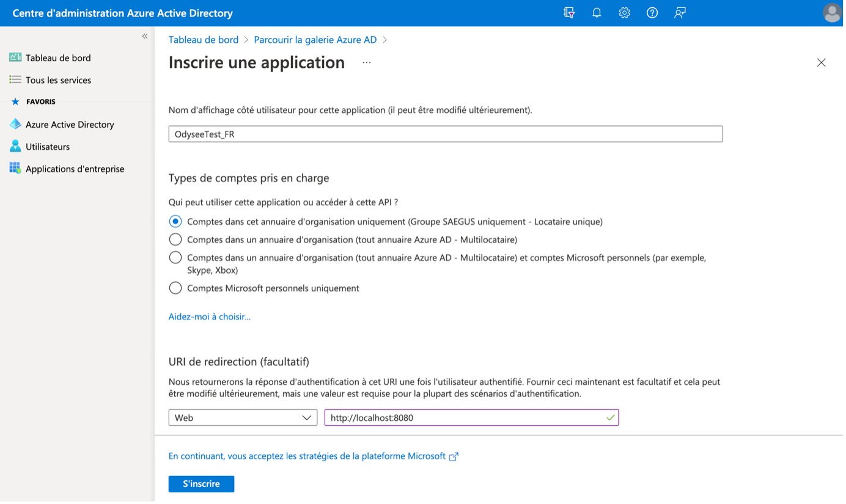Click the application display name field
Viewport: 846px width, 504px height.
click(x=447, y=134)
